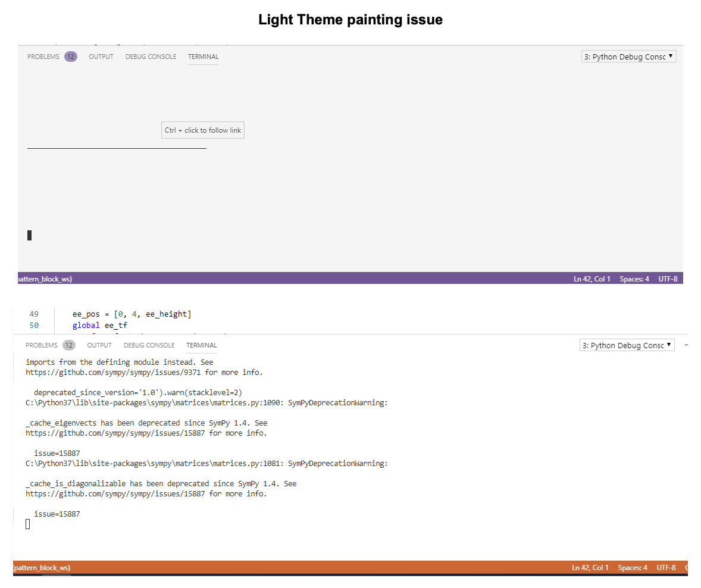This screenshot has height=588, width=701.
Task: Click line number 50 in editor gutter
Action: [x=34, y=326]
